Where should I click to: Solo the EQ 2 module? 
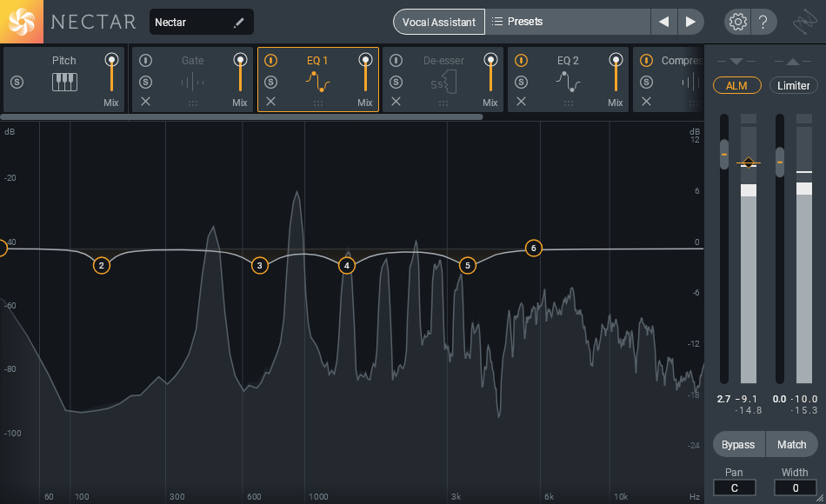click(521, 83)
